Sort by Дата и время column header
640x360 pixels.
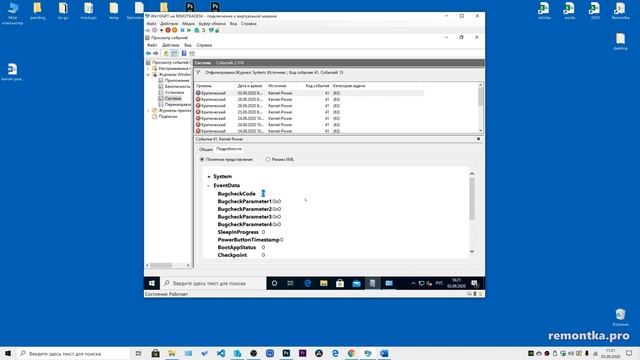click(x=251, y=86)
